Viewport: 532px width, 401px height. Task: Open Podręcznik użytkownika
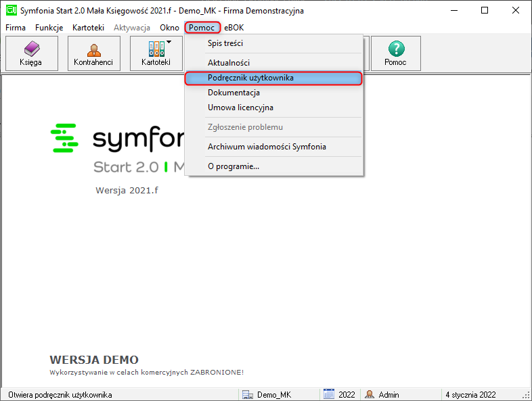[x=274, y=78]
